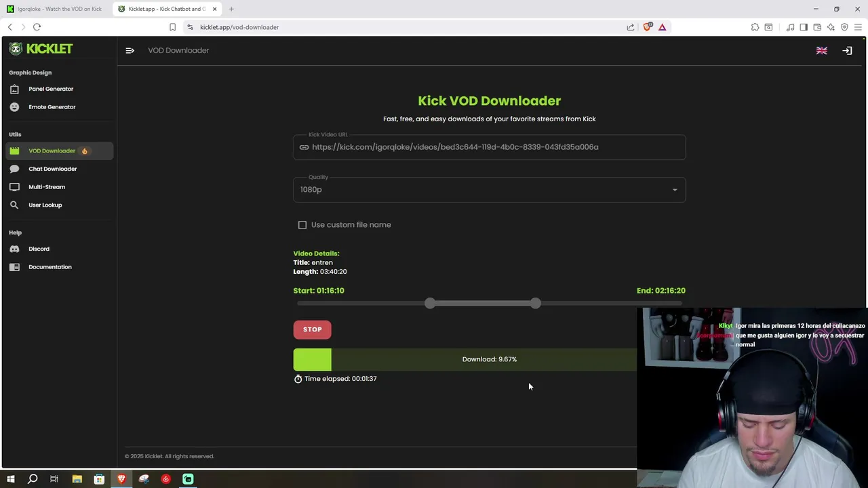The height and width of the screenshot is (488, 868).
Task: Click the User Lookup magnifier icon
Action: pos(14,205)
